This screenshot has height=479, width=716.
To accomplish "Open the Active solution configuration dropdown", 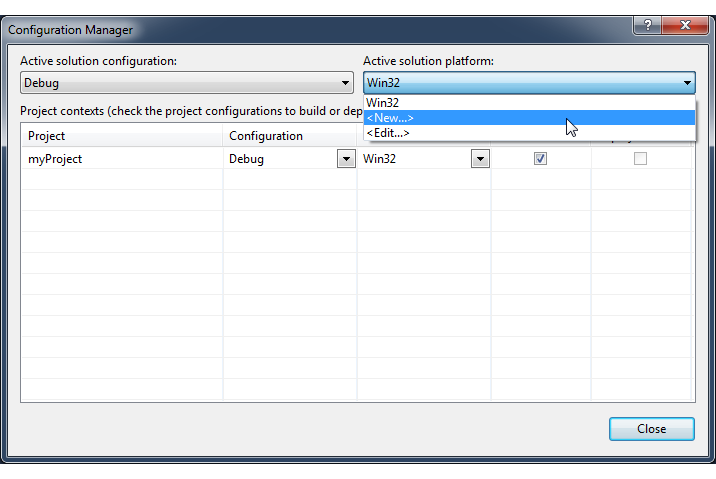I will (x=187, y=83).
